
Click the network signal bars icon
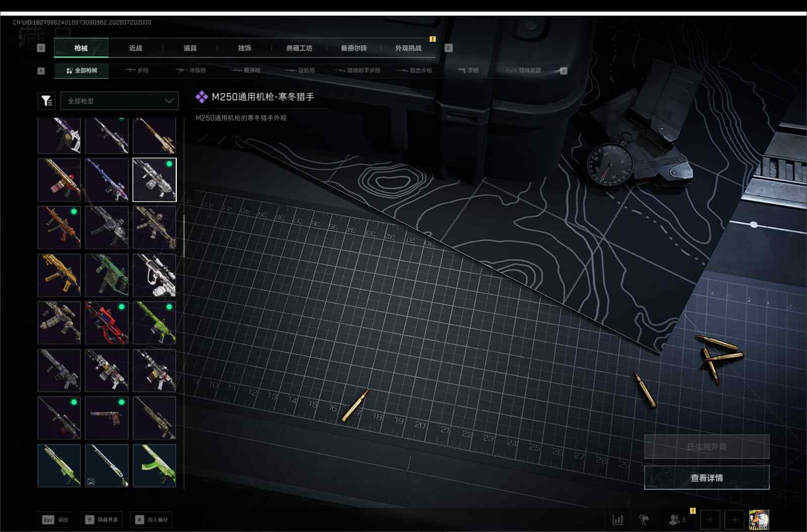click(x=618, y=519)
